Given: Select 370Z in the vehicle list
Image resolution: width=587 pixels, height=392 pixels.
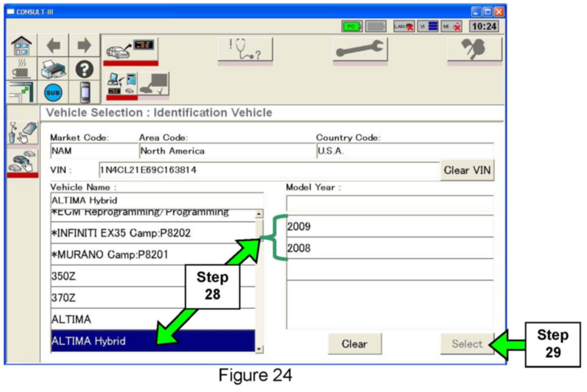Looking at the screenshot, I should (x=116, y=298).
